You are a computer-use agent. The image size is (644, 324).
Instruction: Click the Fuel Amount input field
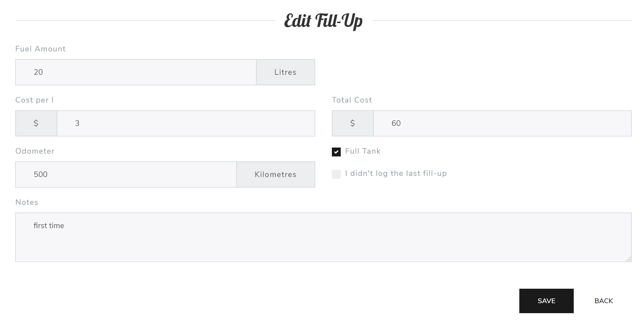click(136, 72)
